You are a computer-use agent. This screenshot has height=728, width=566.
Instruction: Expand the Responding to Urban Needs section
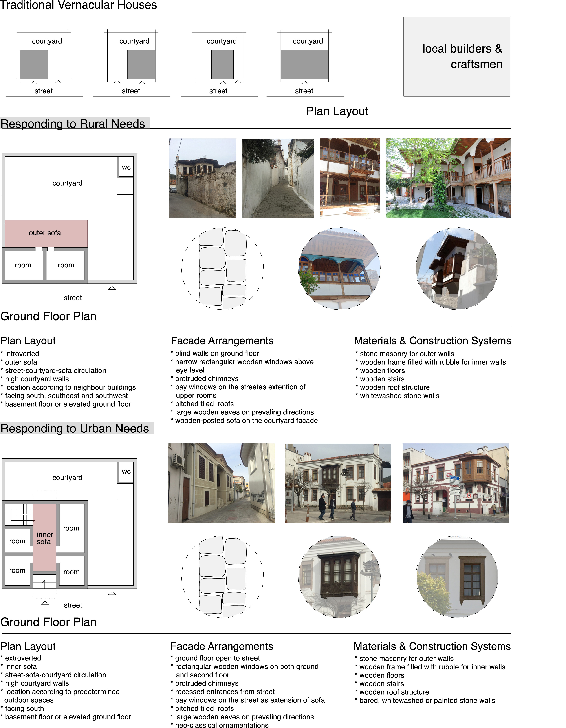(x=75, y=428)
